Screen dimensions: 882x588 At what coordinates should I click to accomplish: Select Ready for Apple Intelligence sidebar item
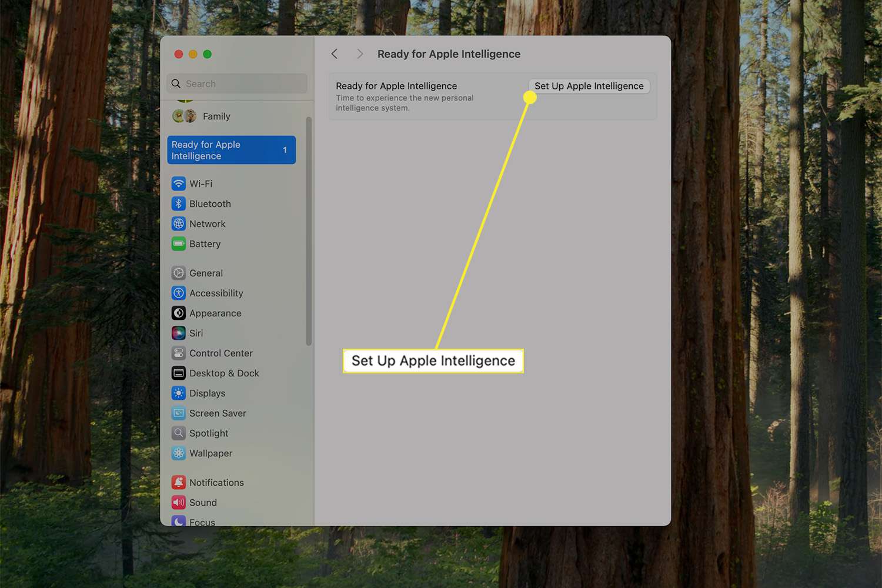click(231, 151)
